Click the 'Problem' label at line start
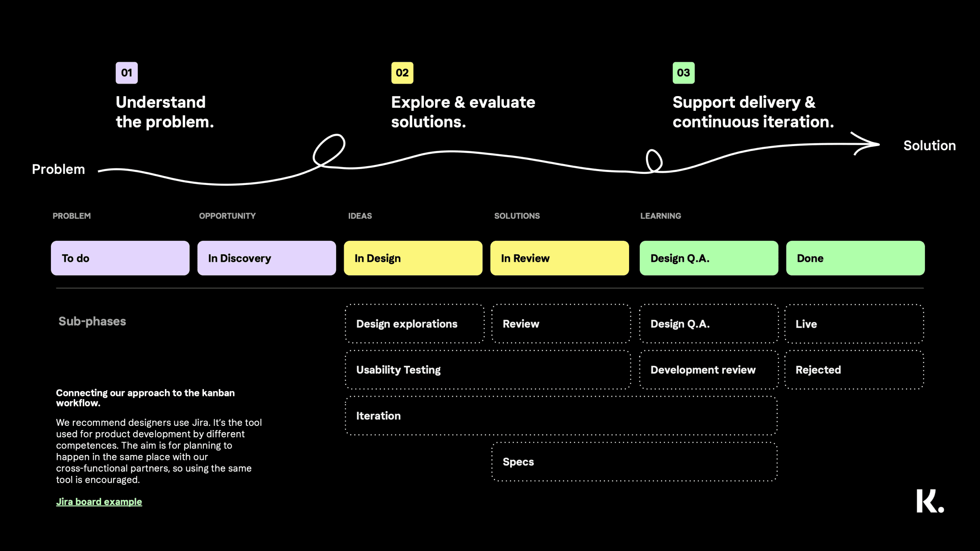The height and width of the screenshot is (551, 980). coord(58,169)
